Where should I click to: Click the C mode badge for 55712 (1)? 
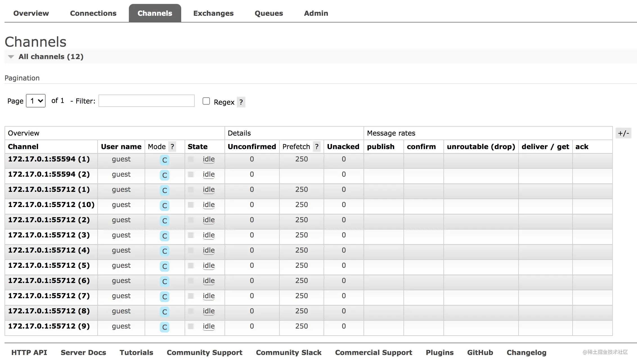165,190
